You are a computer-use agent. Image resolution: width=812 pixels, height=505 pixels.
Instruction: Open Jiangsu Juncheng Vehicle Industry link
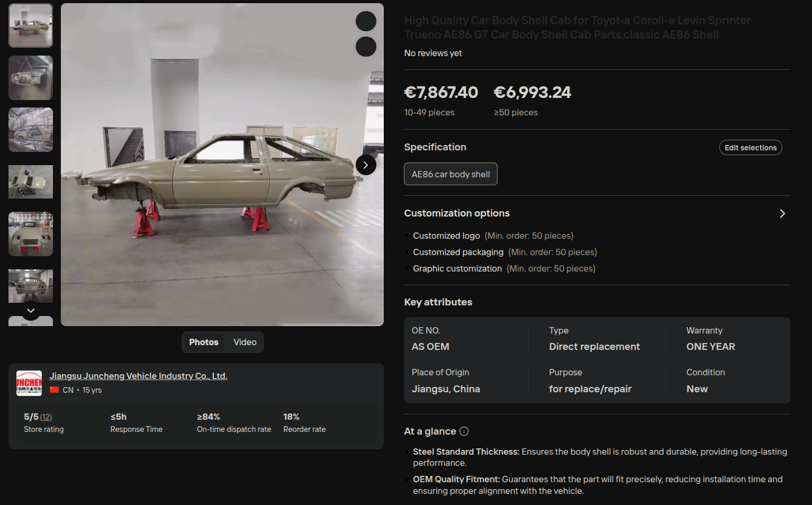pyautogui.click(x=138, y=376)
